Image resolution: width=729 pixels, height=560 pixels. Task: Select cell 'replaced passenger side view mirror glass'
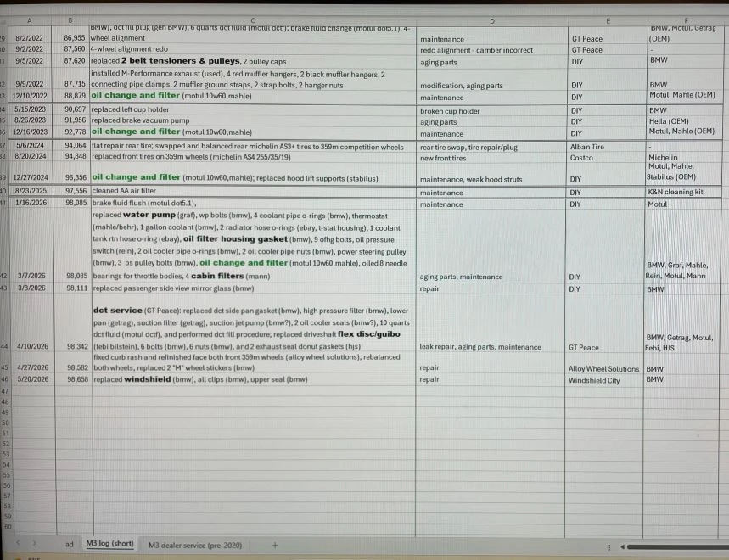point(255,288)
